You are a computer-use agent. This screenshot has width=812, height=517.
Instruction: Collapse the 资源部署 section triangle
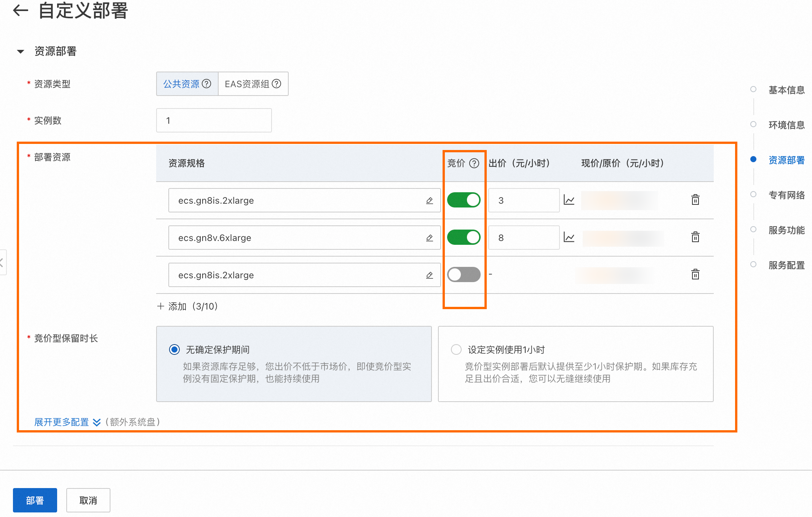[21, 51]
